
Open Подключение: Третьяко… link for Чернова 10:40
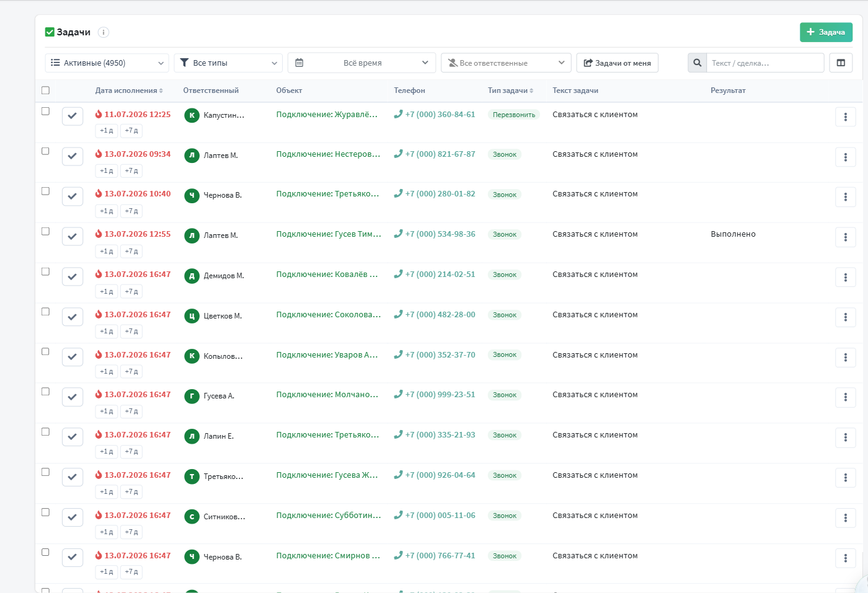pos(328,194)
